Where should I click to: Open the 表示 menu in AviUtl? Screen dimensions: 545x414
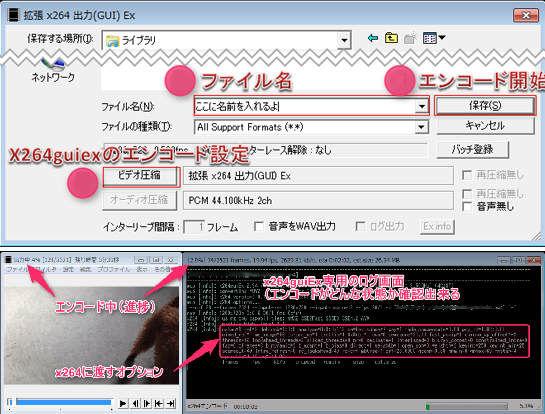coord(141,269)
